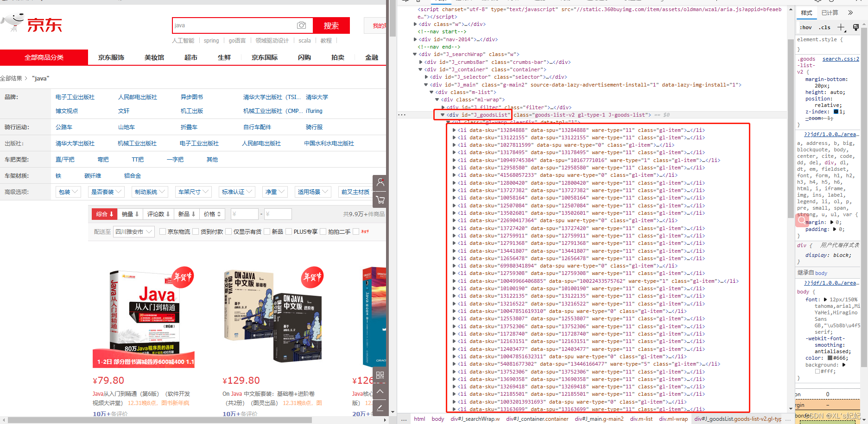The width and height of the screenshot is (868, 424).
Task: Open the 制动系统 dropdown
Action: click(150, 192)
